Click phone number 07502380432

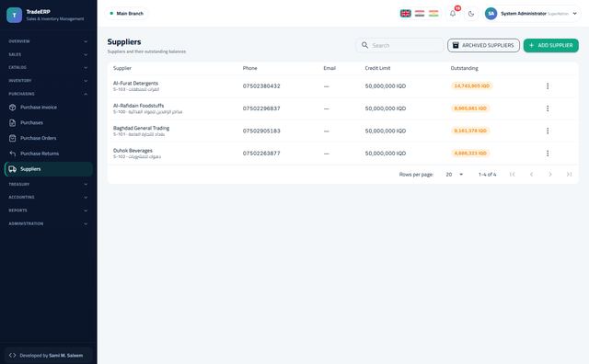(261, 85)
